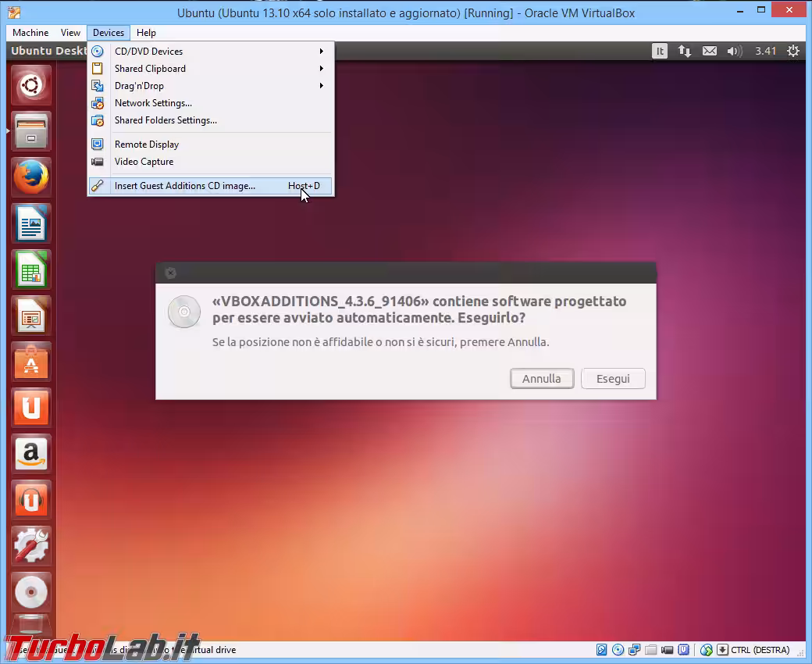Open the Ubuntu Dash home icon
This screenshot has height=664, width=812.
[31, 85]
